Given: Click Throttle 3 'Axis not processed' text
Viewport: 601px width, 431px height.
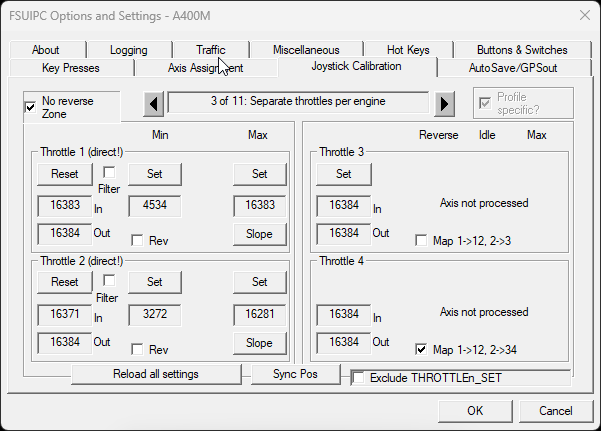Looking at the screenshot, I should click(484, 203).
